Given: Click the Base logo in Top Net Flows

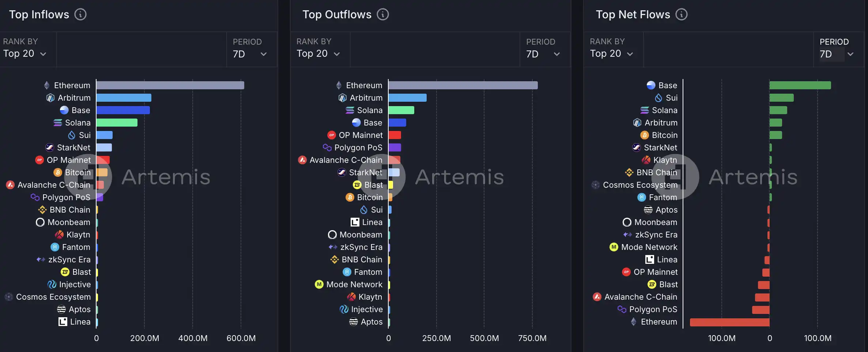Looking at the screenshot, I should pyautogui.click(x=651, y=85).
